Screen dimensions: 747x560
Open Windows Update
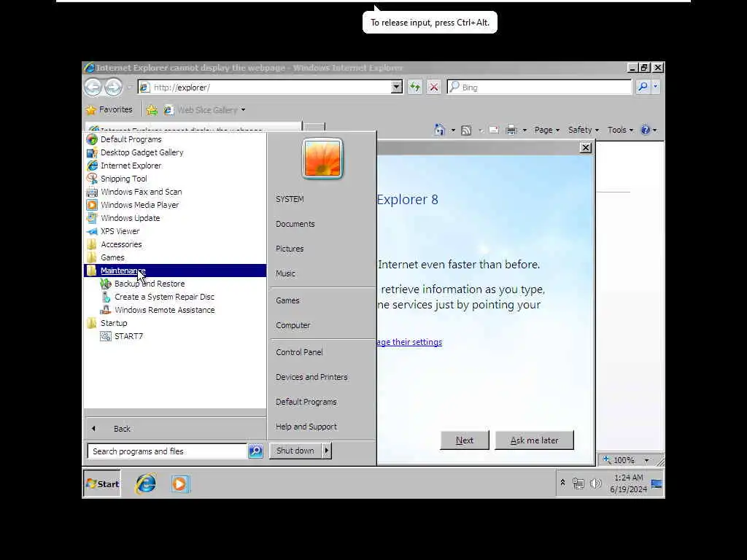click(x=130, y=218)
